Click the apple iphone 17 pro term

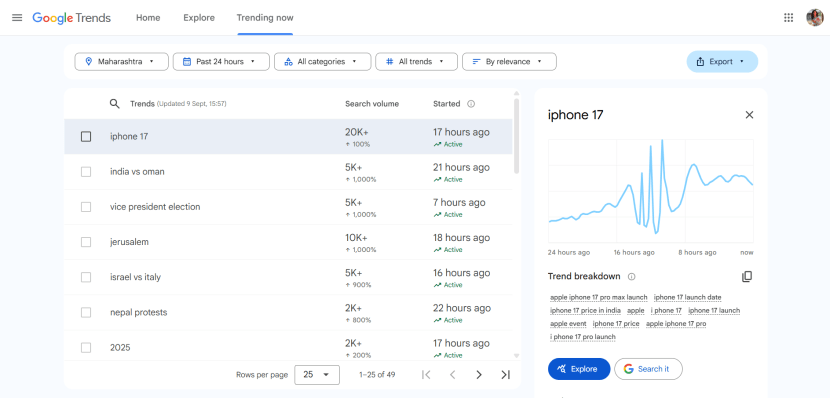pyautogui.click(x=676, y=324)
